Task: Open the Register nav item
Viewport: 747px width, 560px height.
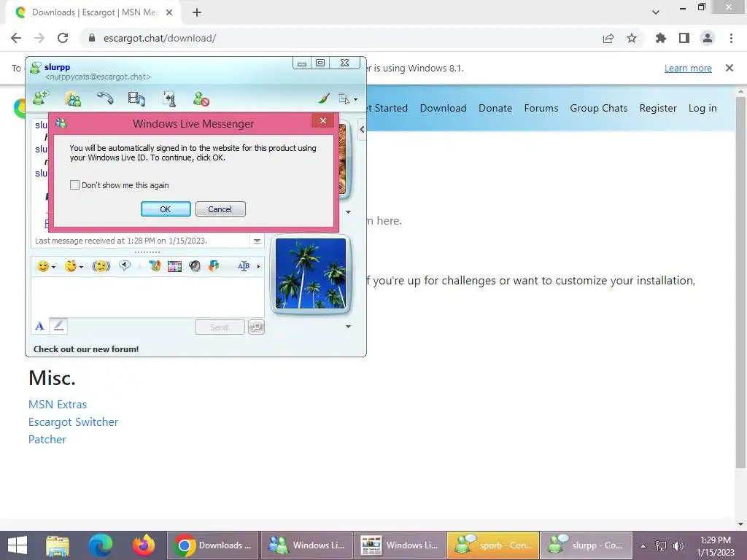Action: point(658,108)
